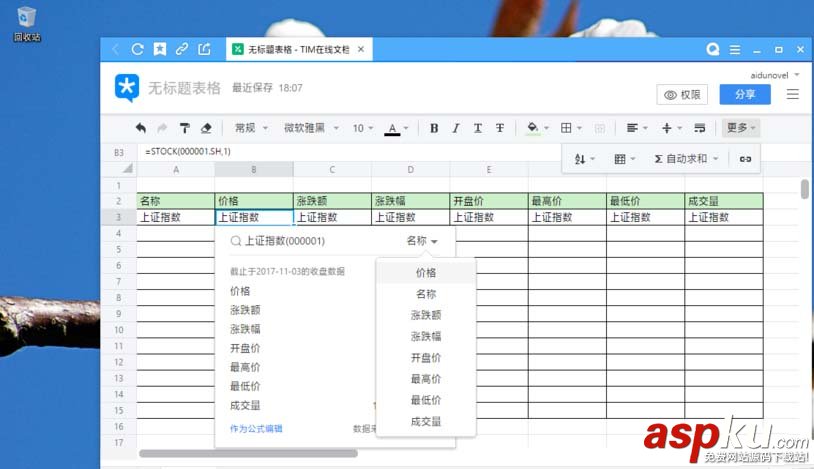814x469 pixels.
Task: Select all cells via corner triangle
Action: (128, 168)
